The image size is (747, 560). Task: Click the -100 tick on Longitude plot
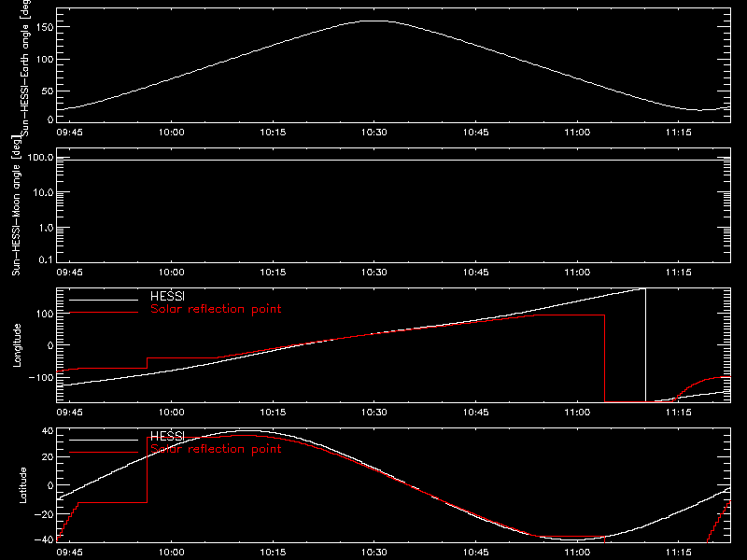41,377
